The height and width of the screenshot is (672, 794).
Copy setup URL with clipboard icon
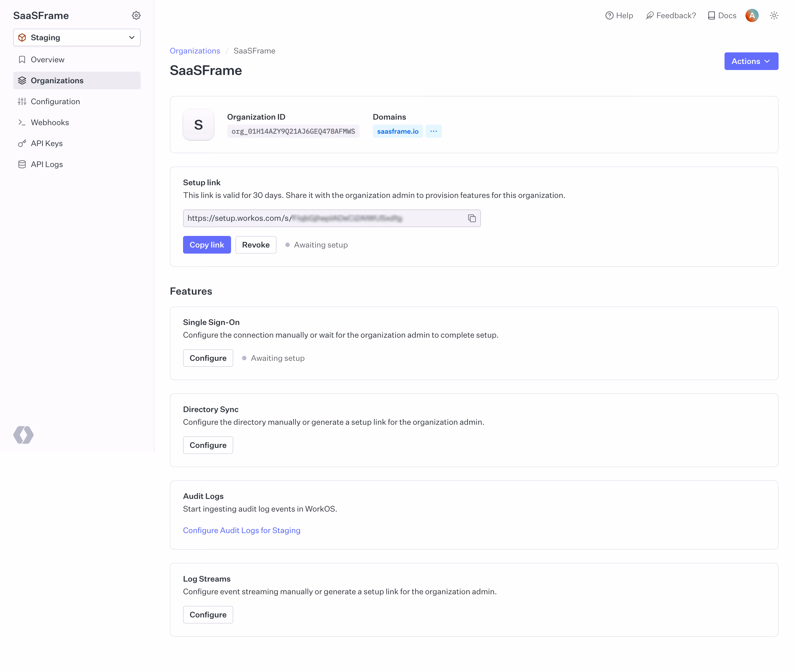coord(472,218)
